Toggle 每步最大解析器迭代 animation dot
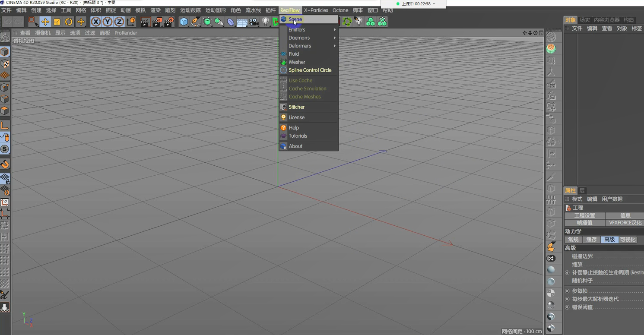Screen dimensions: 644x335 [568, 299]
